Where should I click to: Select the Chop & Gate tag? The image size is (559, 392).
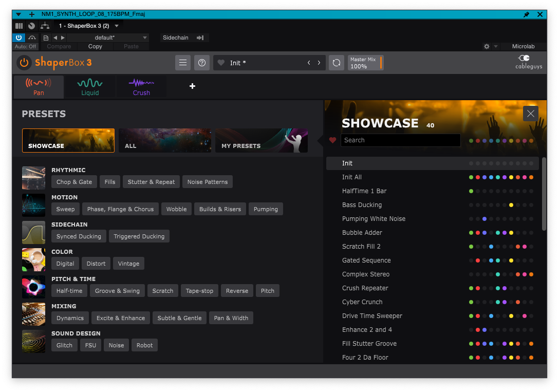point(74,182)
